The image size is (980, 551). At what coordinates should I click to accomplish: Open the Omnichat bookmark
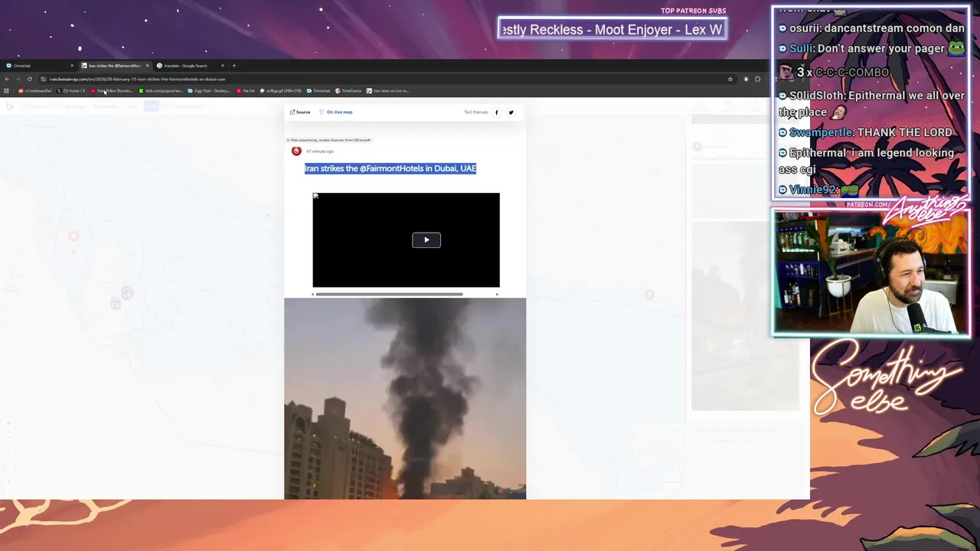(x=318, y=91)
